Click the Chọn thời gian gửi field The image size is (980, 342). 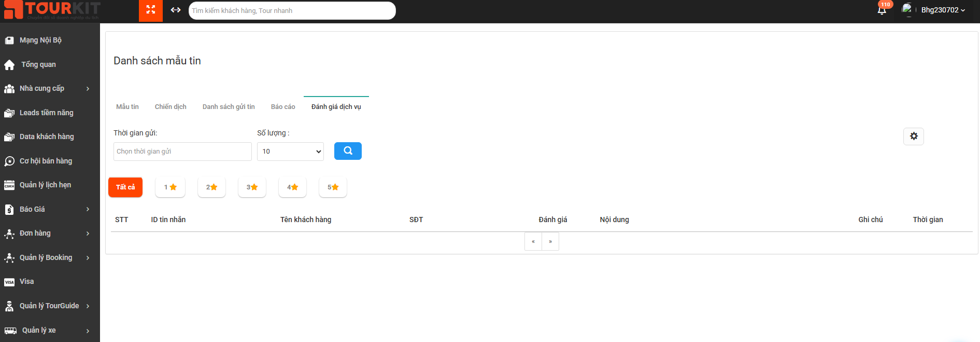182,152
